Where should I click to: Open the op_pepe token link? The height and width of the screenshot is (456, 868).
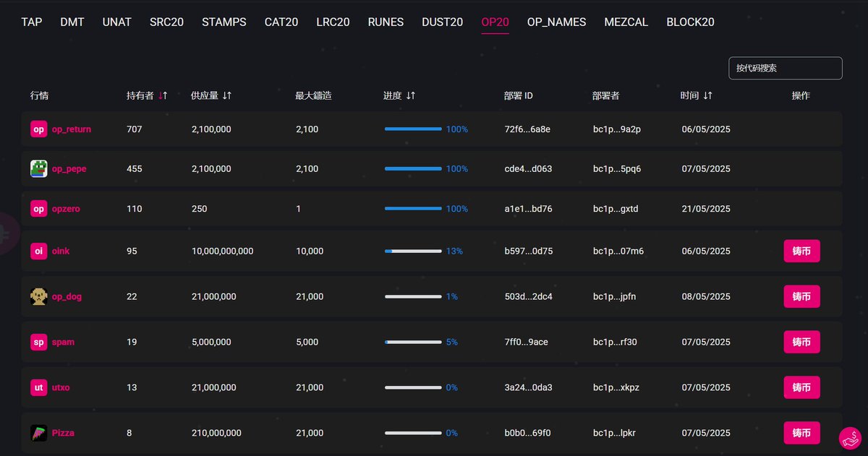69,168
